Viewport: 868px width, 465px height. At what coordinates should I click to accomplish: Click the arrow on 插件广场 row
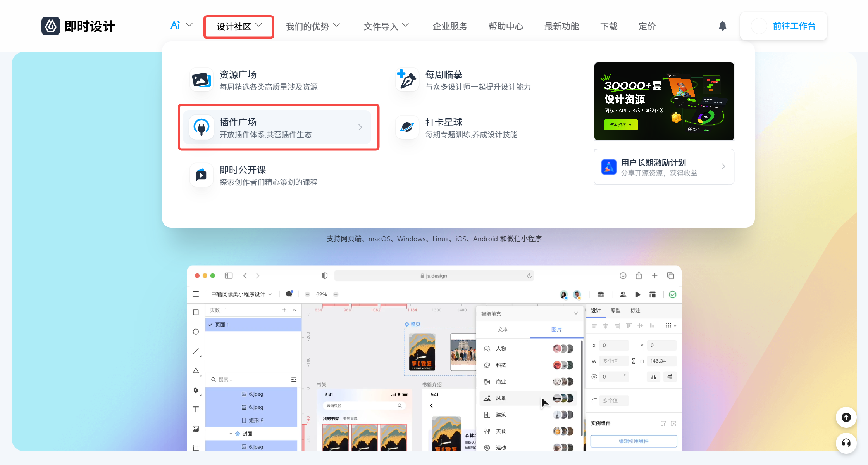point(360,127)
